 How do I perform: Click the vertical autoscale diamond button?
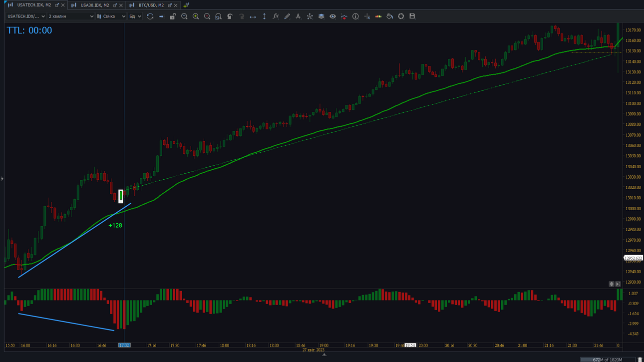pos(612,284)
